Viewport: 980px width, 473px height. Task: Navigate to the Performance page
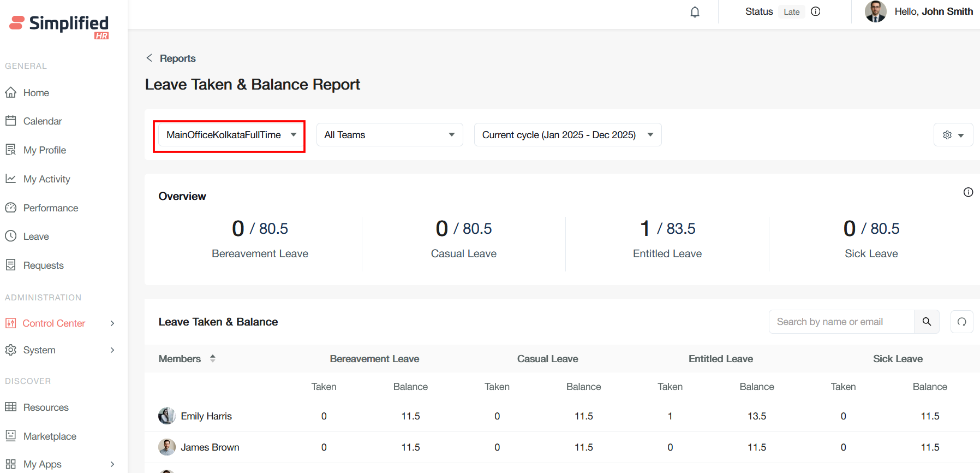[50, 208]
